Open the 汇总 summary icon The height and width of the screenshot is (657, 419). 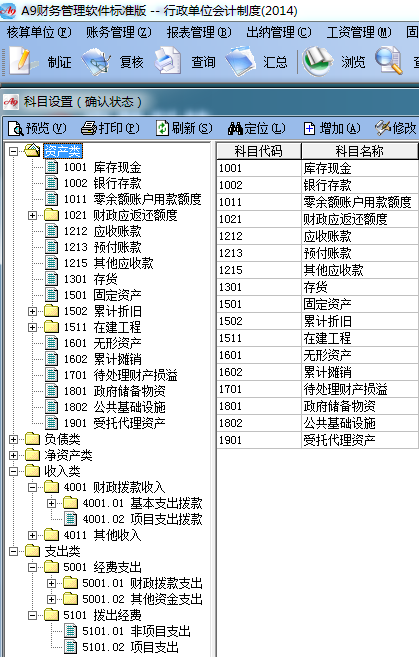coord(241,62)
